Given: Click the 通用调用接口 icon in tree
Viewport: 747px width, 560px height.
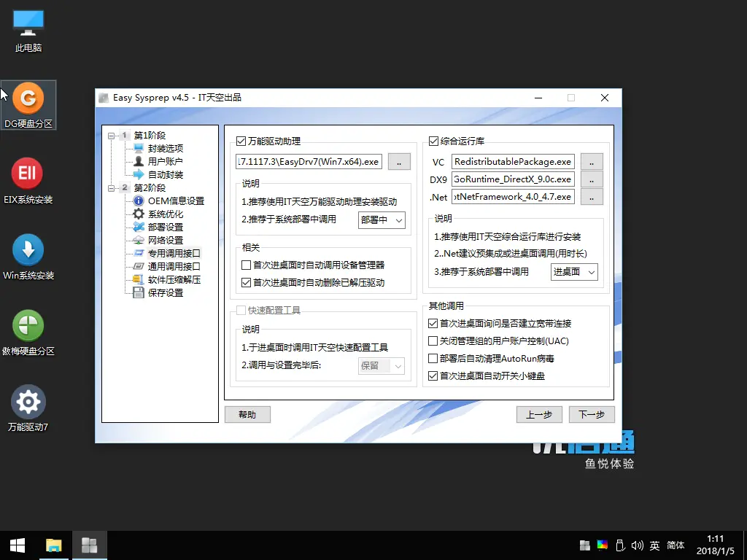Looking at the screenshot, I should (138, 266).
